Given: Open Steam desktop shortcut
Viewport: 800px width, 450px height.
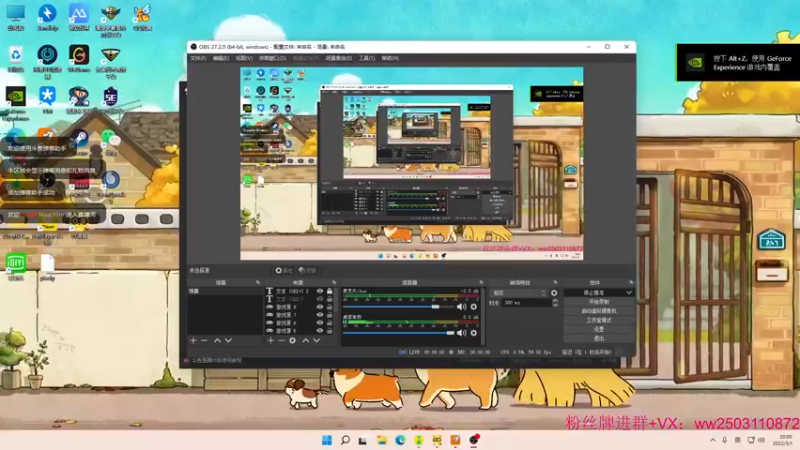Looking at the screenshot, I should tap(79, 140).
